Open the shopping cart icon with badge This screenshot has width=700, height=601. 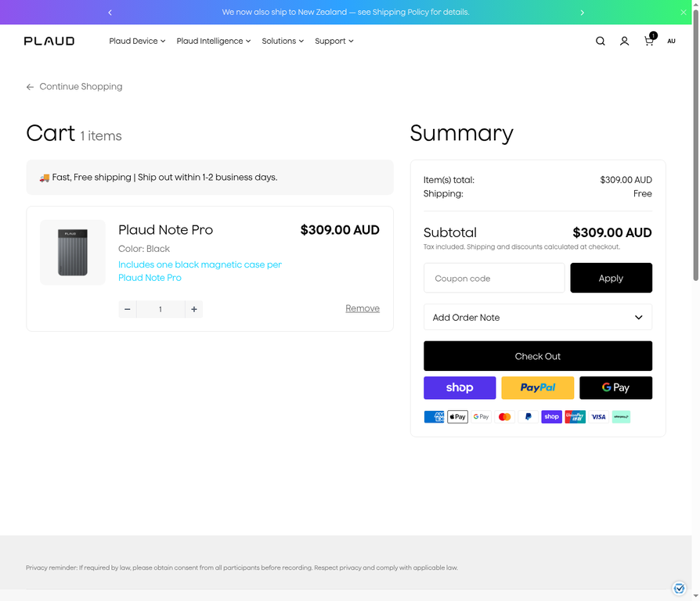pos(649,41)
